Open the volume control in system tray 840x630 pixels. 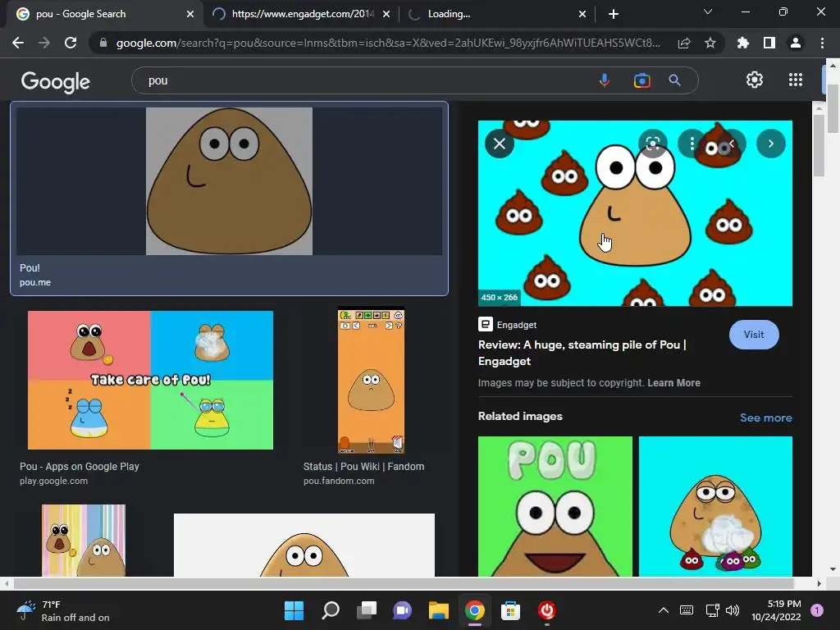(733, 610)
